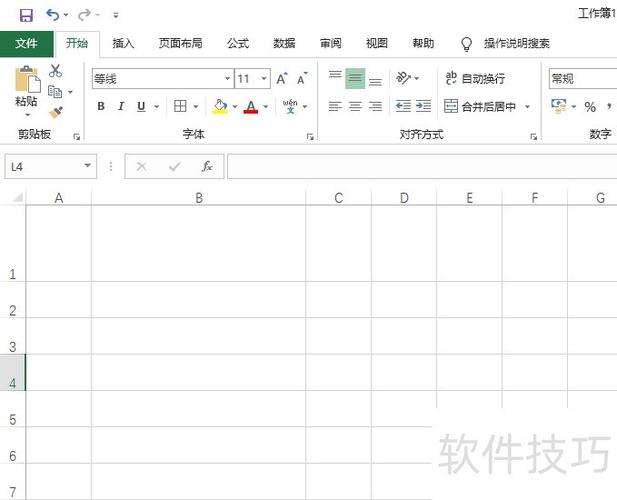Screen dimensions: 617x500
Task: Apply the yellow fill color bucket
Action: pyautogui.click(x=220, y=106)
